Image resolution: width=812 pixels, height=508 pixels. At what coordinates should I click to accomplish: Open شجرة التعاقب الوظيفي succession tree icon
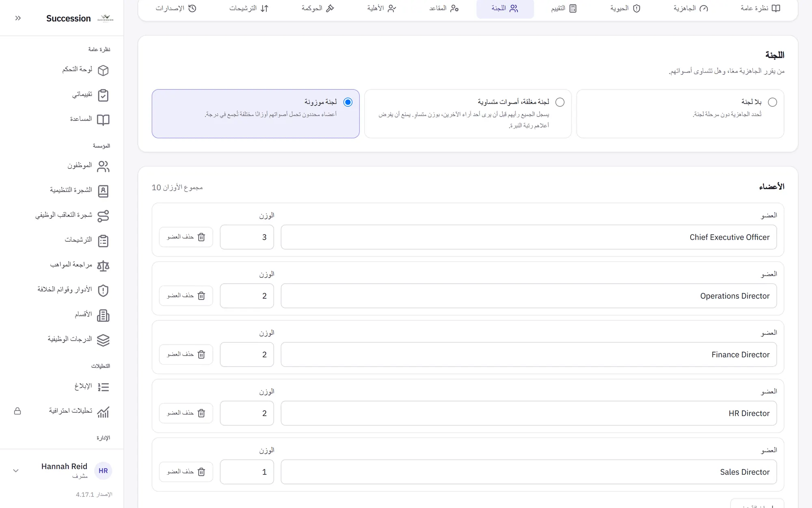coord(103,216)
